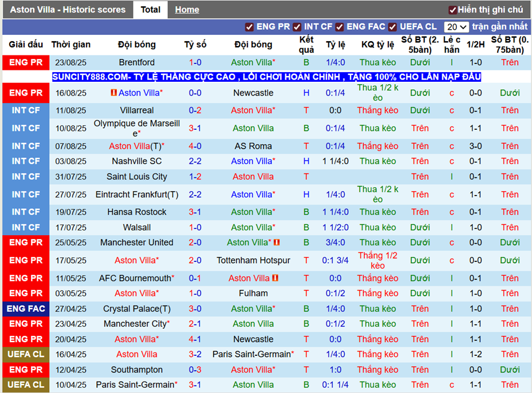This screenshot has height=393, width=532.
Task: Click red card icon in Manchester United row
Action: (277, 242)
